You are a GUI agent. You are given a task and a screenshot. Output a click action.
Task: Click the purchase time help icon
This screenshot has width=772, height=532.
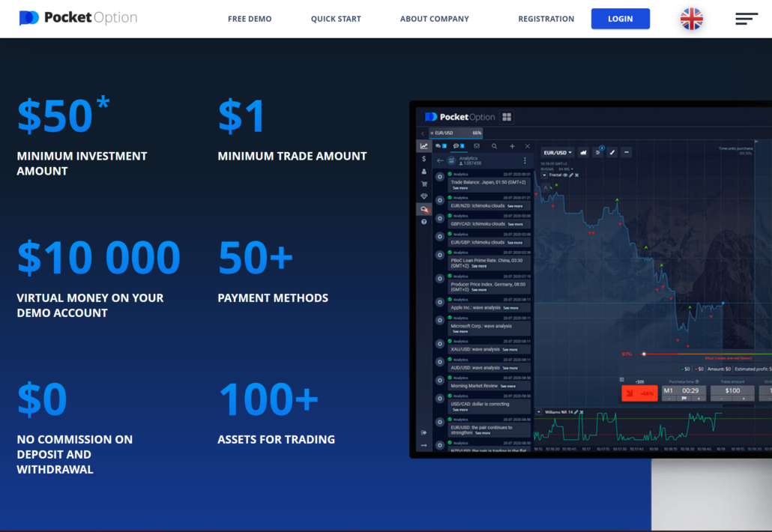pos(696,381)
